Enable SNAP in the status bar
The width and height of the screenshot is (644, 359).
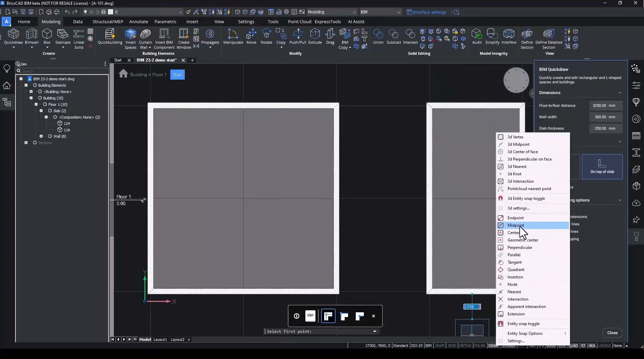(x=440, y=346)
